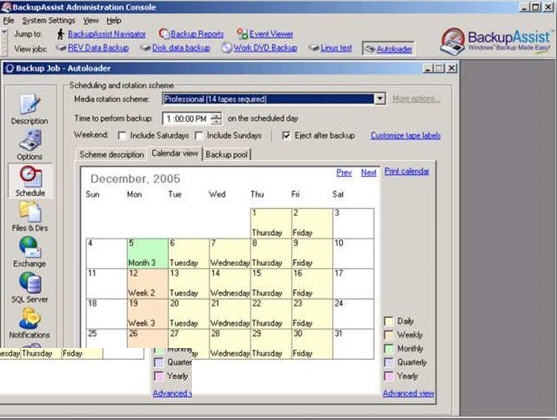Select the December 5 Month 3 cell
557x420 pixels.
coord(147,253)
